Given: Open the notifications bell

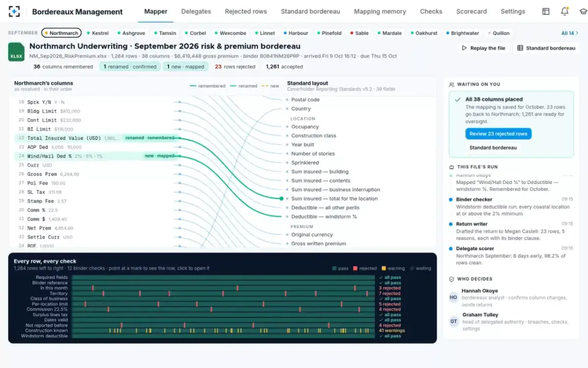Looking at the screenshot, I should [x=564, y=11].
